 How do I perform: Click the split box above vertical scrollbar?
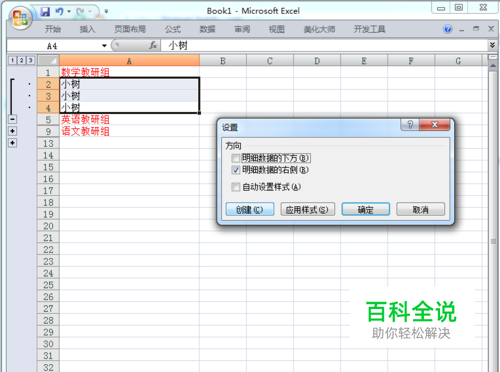pos(493,58)
